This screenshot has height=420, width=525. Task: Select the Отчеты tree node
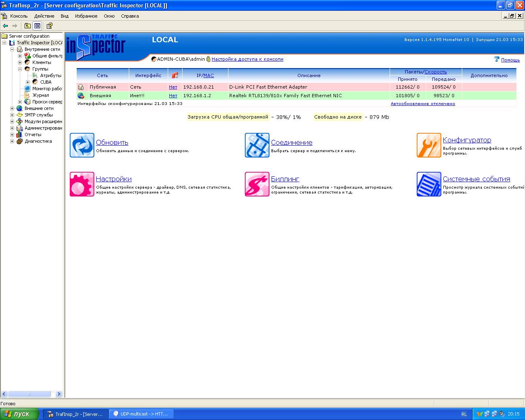point(33,135)
